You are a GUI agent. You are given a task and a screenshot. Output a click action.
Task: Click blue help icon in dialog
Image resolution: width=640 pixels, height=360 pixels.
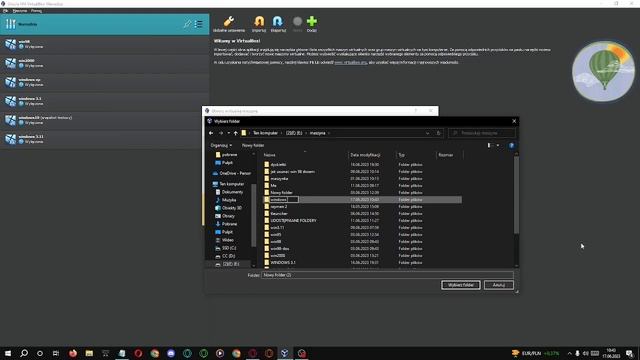coord(511,145)
